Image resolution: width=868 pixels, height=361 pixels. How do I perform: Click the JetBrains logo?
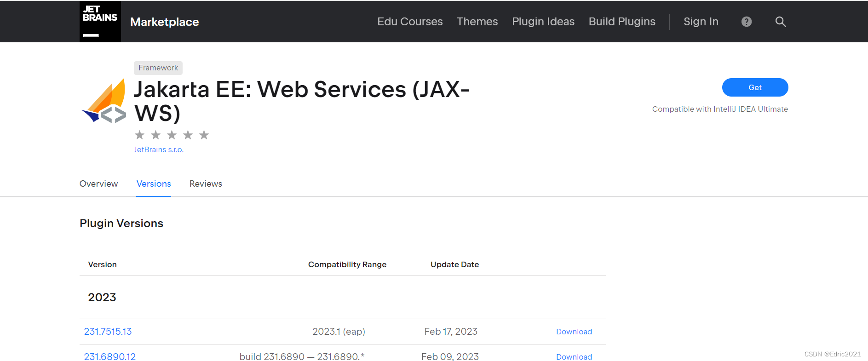(x=100, y=22)
